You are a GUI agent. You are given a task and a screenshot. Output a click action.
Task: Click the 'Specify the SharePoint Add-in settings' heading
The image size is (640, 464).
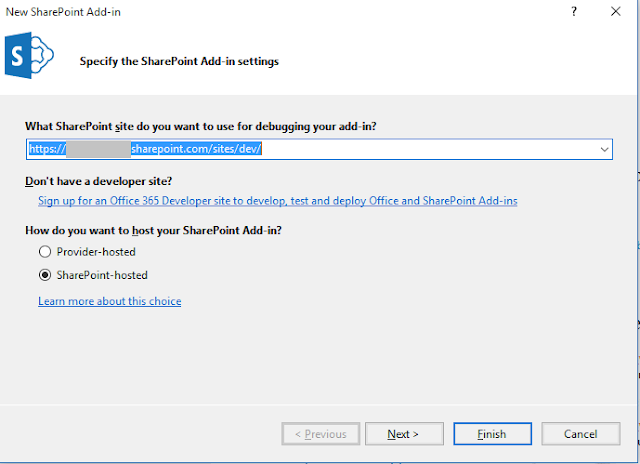pyautogui.click(x=179, y=62)
